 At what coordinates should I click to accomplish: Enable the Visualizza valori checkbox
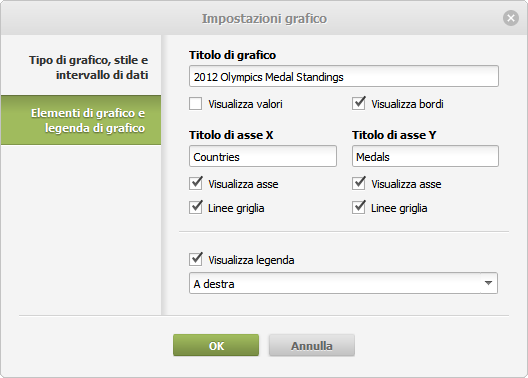click(x=196, y=104)
